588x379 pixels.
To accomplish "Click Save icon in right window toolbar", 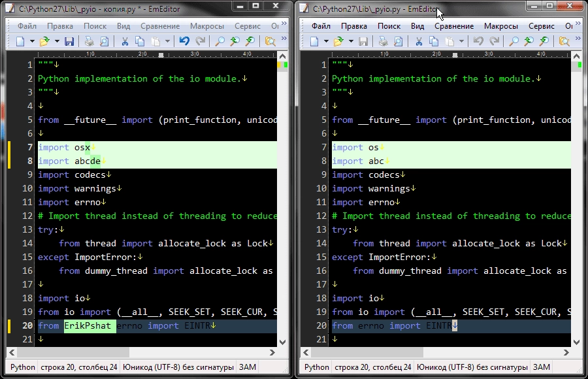I will tap(363, 41).
